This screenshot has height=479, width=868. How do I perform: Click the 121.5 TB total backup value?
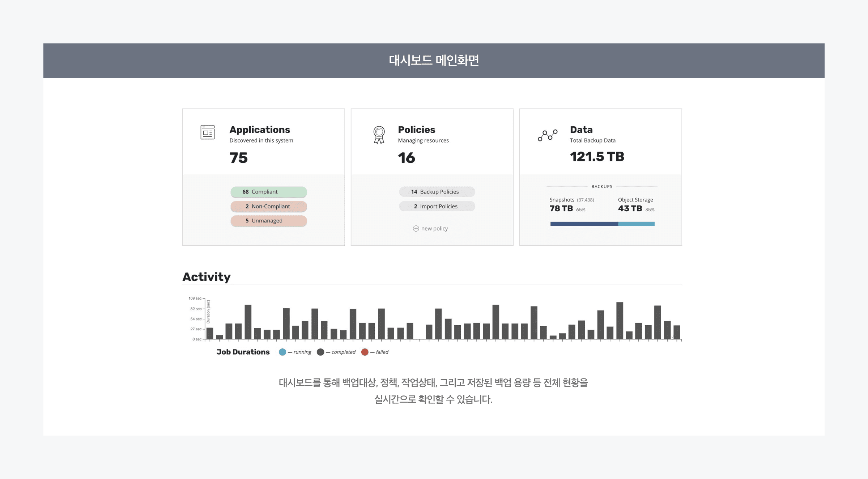coord(597,157)
